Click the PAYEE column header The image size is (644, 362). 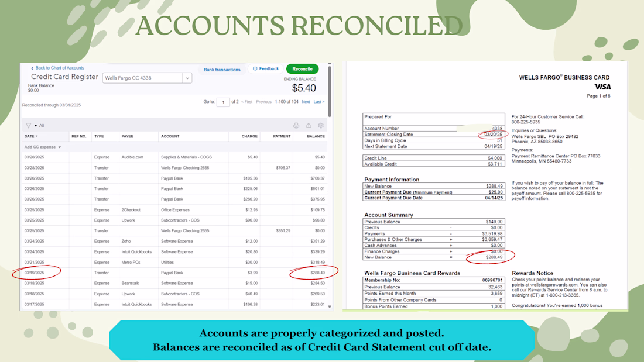click(127, 136)
